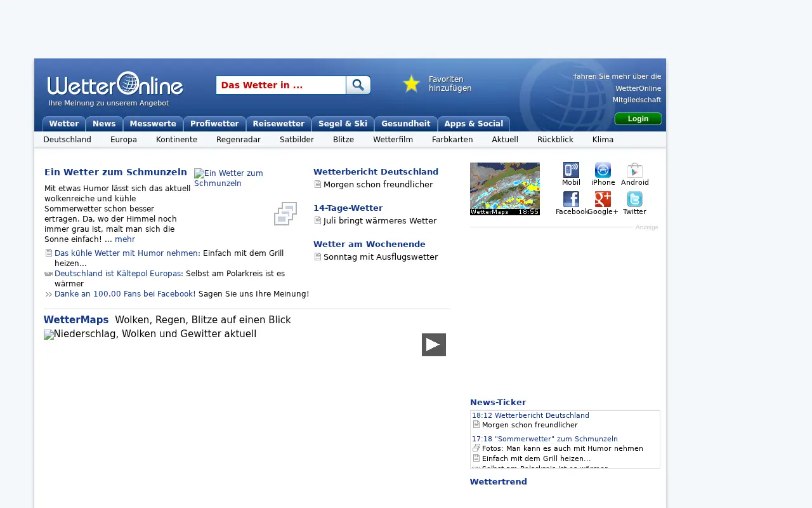Open the Twitter icon
The image size is (812, 508).
click(x=634, y=199)
